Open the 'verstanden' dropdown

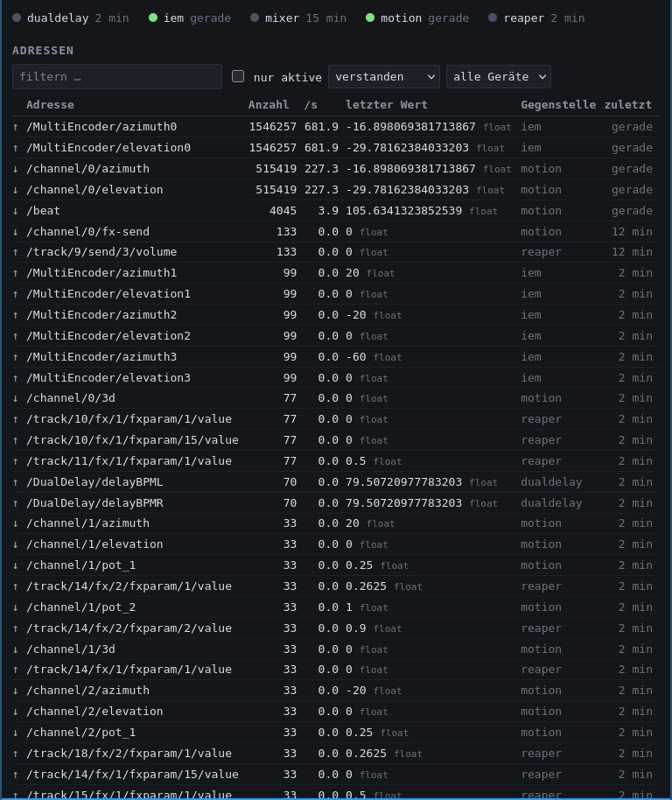[x=384, y=76]
